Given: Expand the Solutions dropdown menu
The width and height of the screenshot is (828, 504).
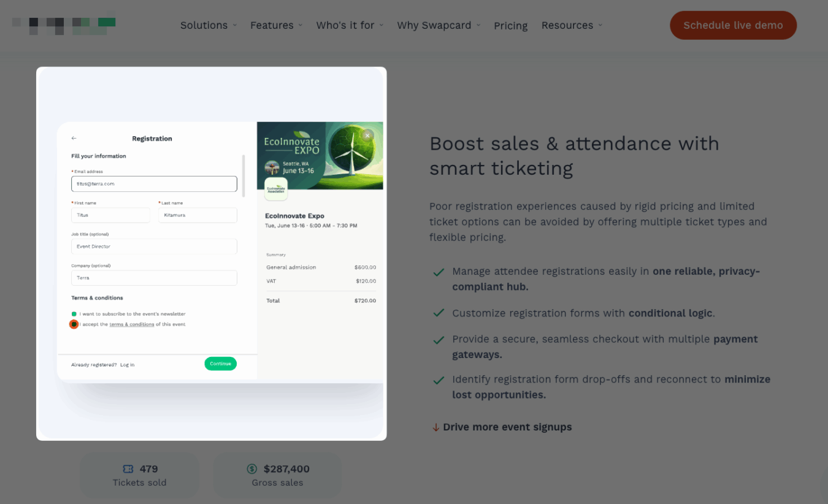Looking at the screenshot, I should (208, 25).
